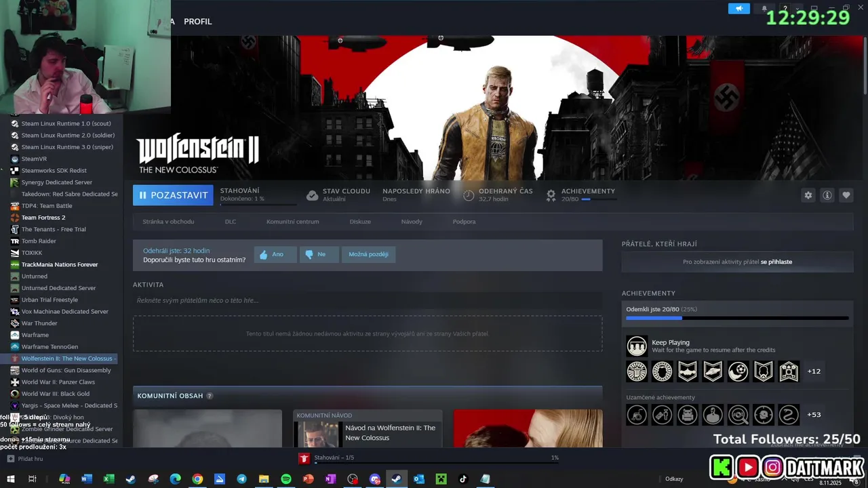Click the thumbs-down Ne recommendation button

point(319,255)
